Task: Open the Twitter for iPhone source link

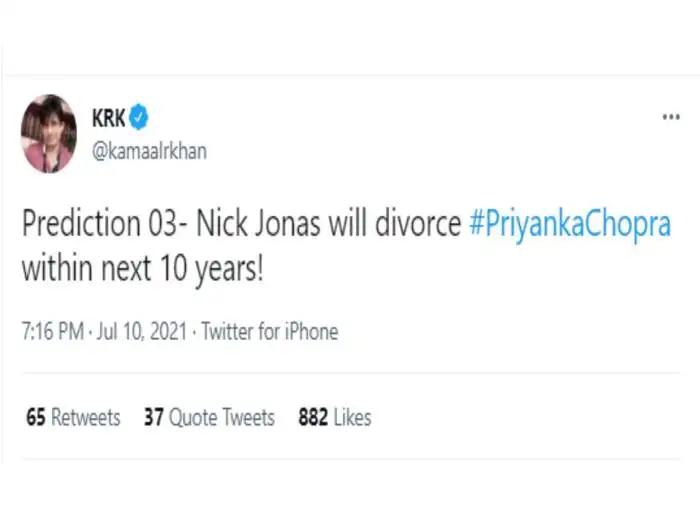Action: [x=270, y=332]
